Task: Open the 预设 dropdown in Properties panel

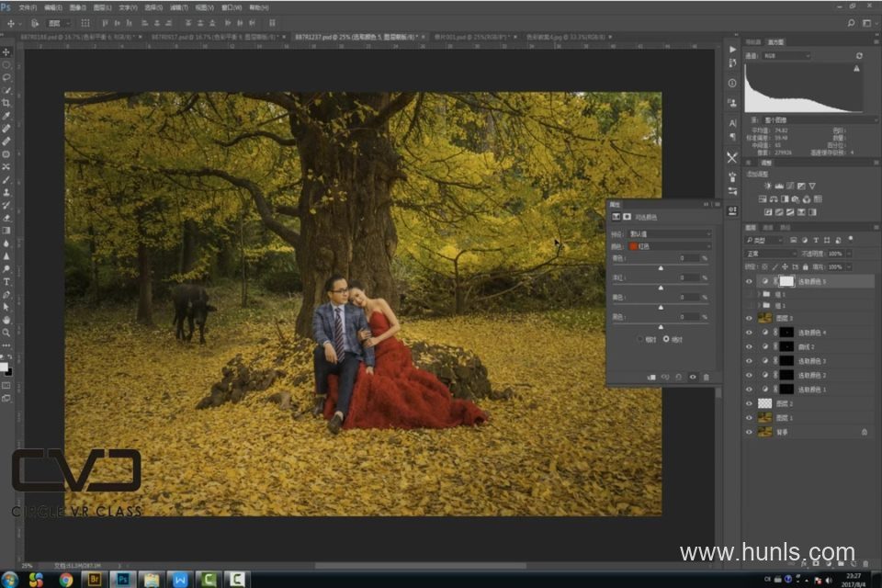Action: (x=667, y=234)
